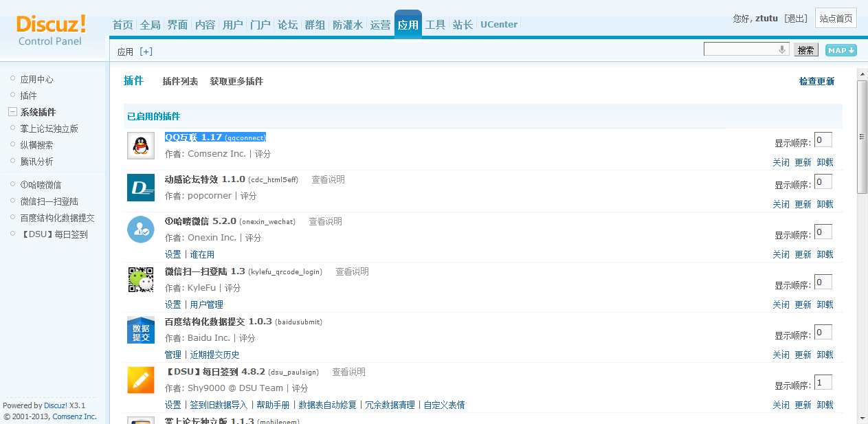Click the search input field
868x424 pixels.
click(746, 49)
